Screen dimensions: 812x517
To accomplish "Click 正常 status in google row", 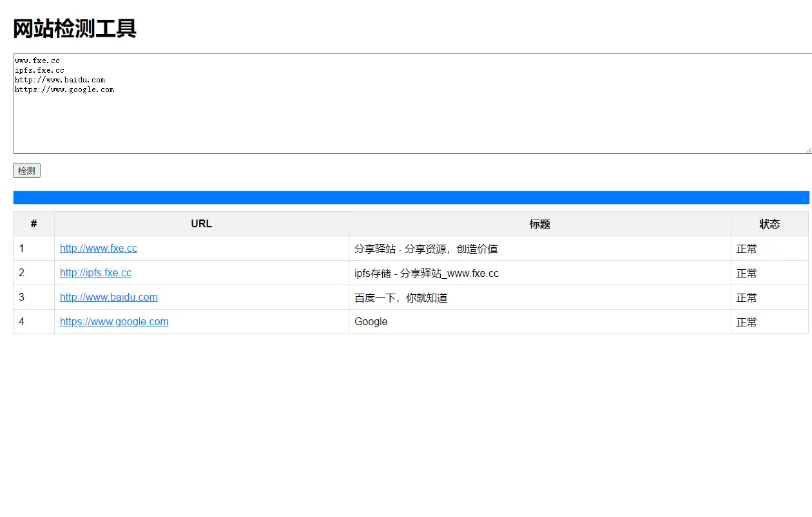I will click(747, 322).
